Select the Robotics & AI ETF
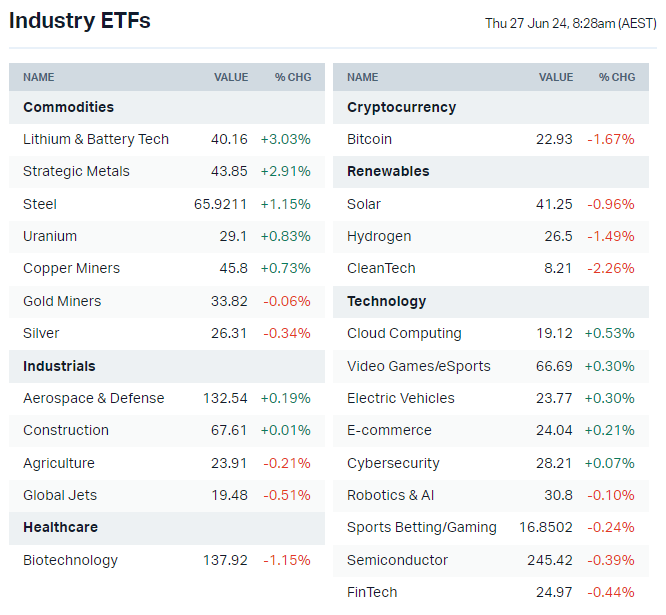This screenshot has width=666, height=615. [390, 495]
